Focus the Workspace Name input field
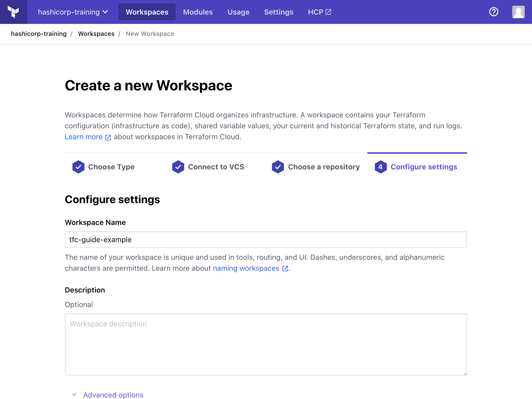Viewport: 532px width, 399px height. click(266, 240)
